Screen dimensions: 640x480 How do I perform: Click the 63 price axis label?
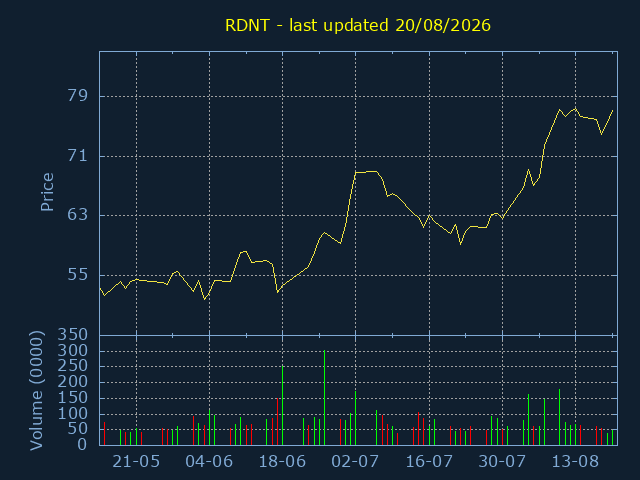pos(78,215)
